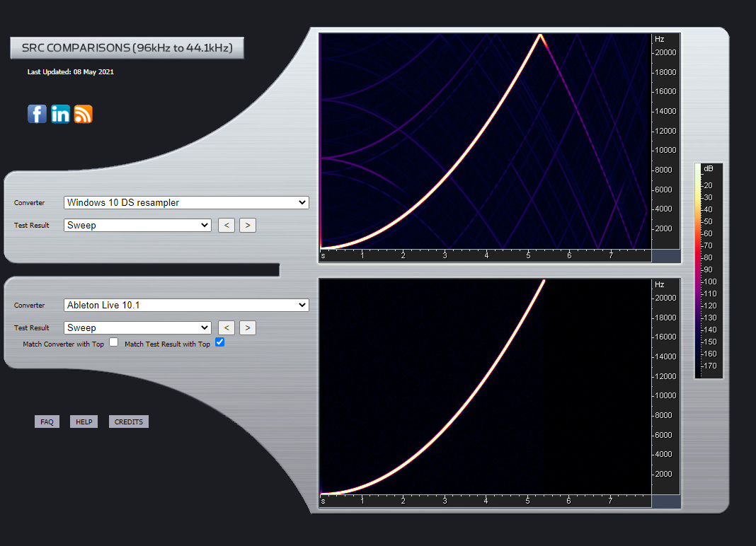Open the Ableton Live 10.1 converter dropdown
This screenshot has width=756, height=546.
(186, 306)
